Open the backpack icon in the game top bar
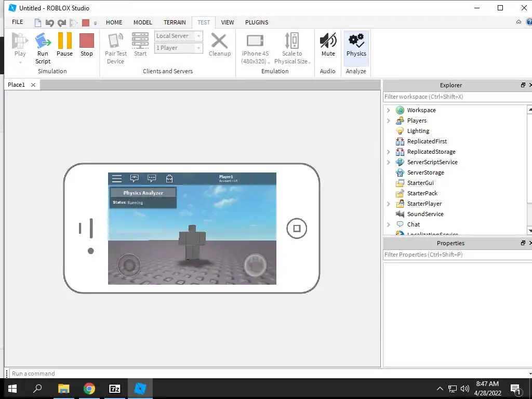Screen dimensions: 532x399 coord(169,179)
